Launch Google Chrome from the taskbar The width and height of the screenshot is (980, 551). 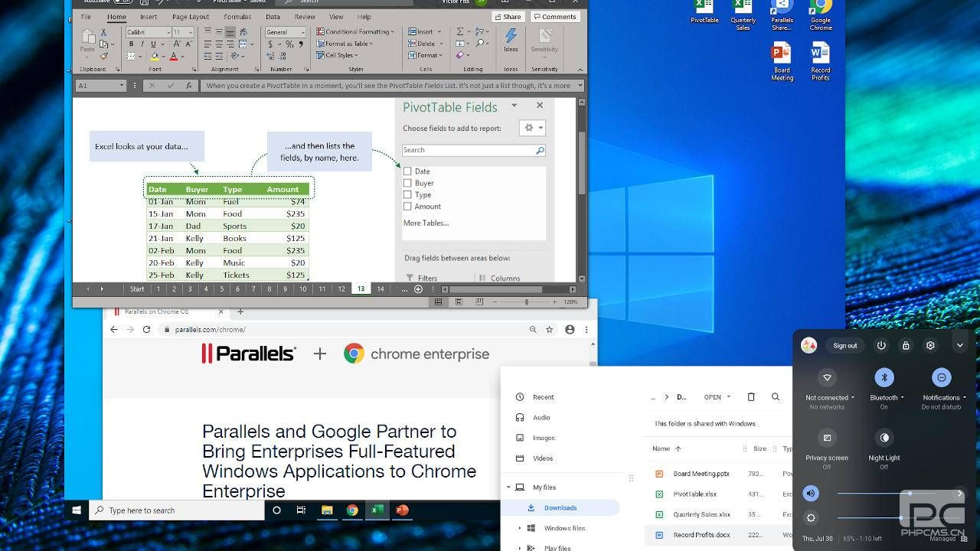pos(352,510)
